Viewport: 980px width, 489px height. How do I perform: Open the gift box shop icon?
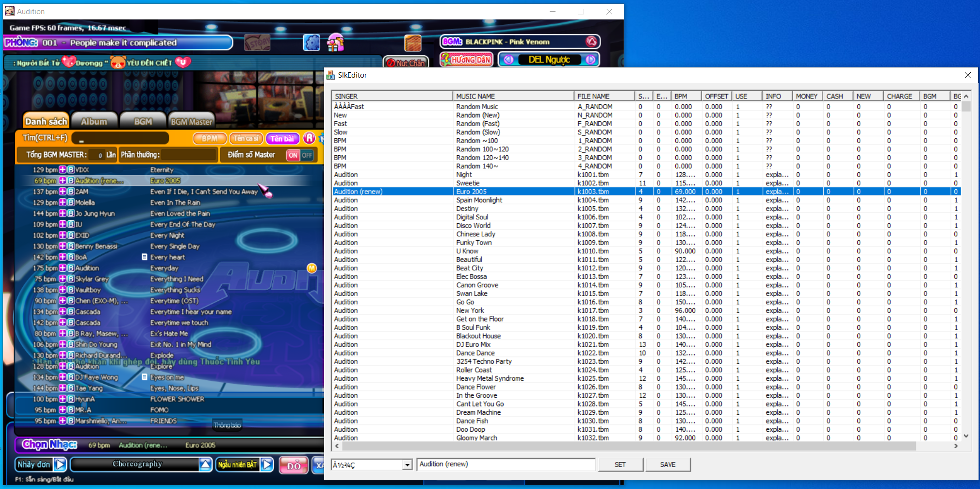(x=335, y=43)
